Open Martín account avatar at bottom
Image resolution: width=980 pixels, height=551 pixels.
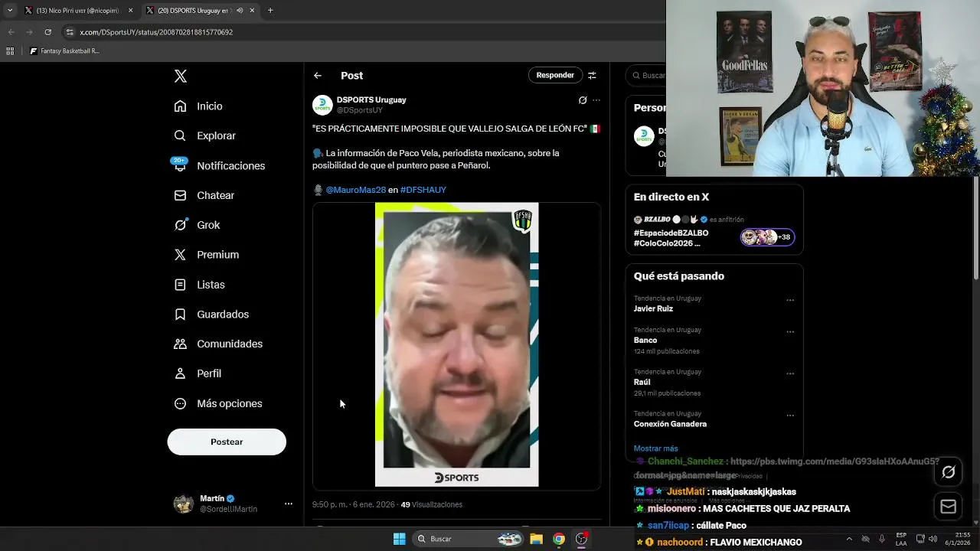point(183,504)
